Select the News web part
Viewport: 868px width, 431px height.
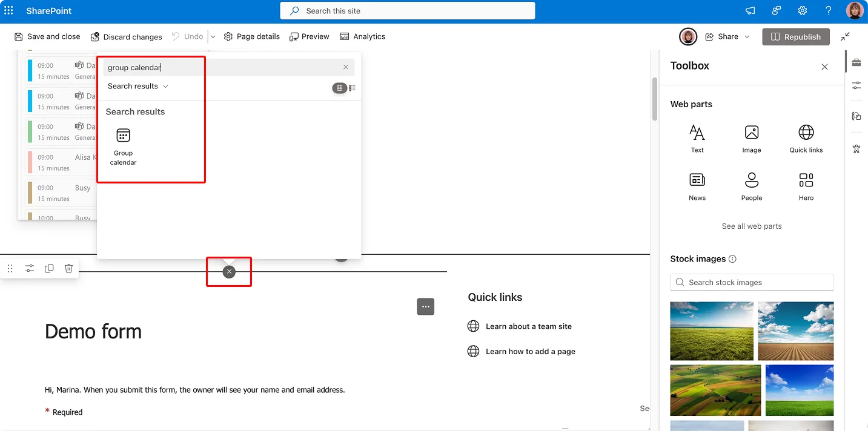click(x=697, y=186)
